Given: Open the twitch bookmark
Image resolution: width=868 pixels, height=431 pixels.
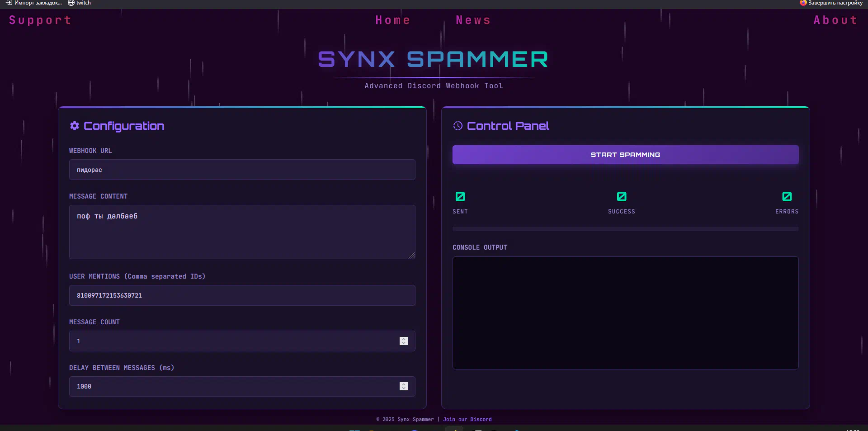Looking at the screenshot, I should tap(80, 3).
